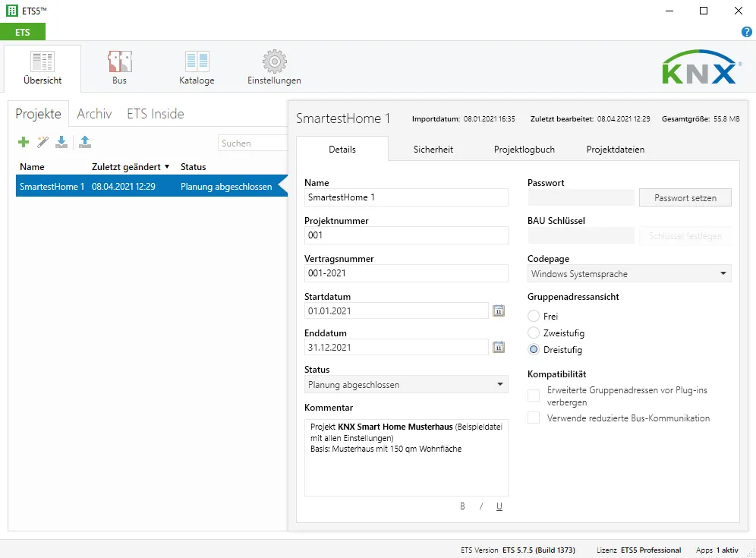
Task: Open the Kataloge section
Action: pos(197,68)
